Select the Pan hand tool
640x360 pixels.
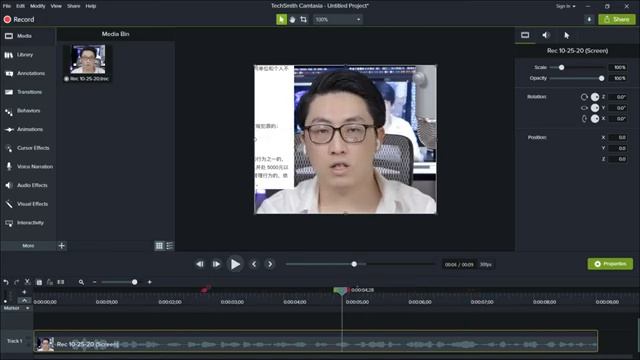pyautogui.click(x=292, y=19)
